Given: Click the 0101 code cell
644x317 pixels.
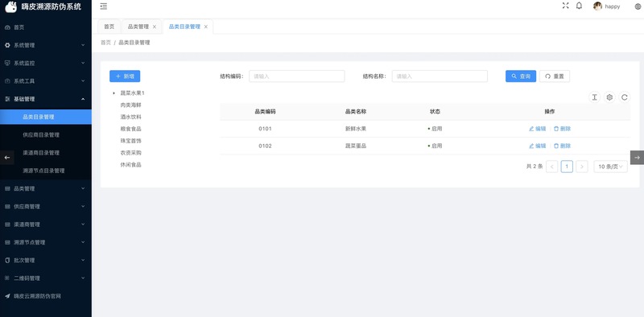Looking at the screenshot, I should click(266, 129).
